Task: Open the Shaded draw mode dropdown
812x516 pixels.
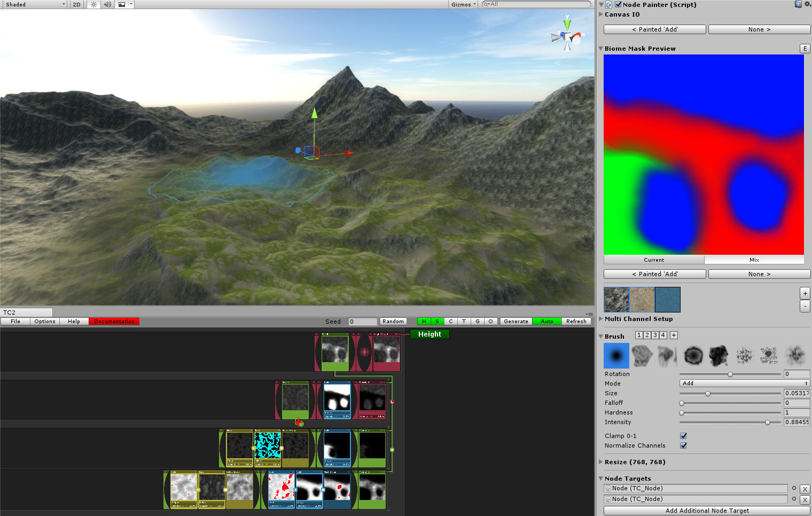Action: click(x=32, y=4)
